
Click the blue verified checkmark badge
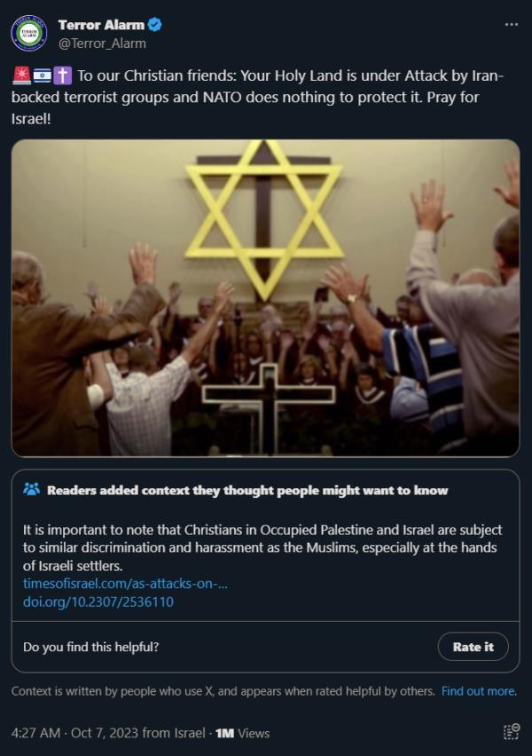(154, 24)
